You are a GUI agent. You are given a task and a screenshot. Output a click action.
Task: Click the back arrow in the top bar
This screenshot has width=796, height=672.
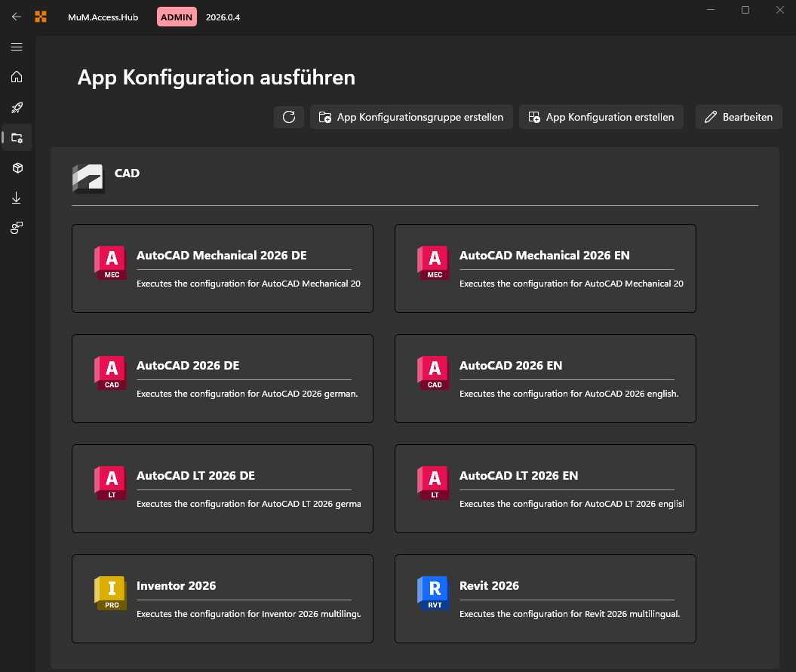(16, 16)
